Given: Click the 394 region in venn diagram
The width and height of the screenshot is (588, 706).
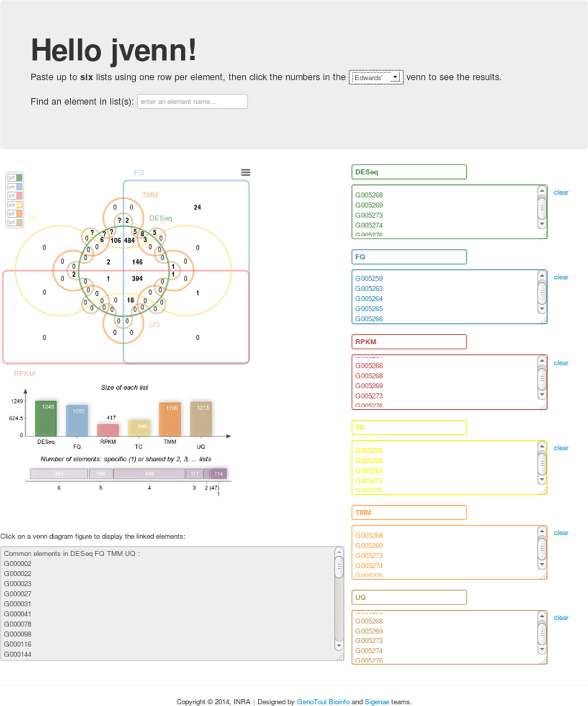Looking at the screenshot, I should coord(137,278).
